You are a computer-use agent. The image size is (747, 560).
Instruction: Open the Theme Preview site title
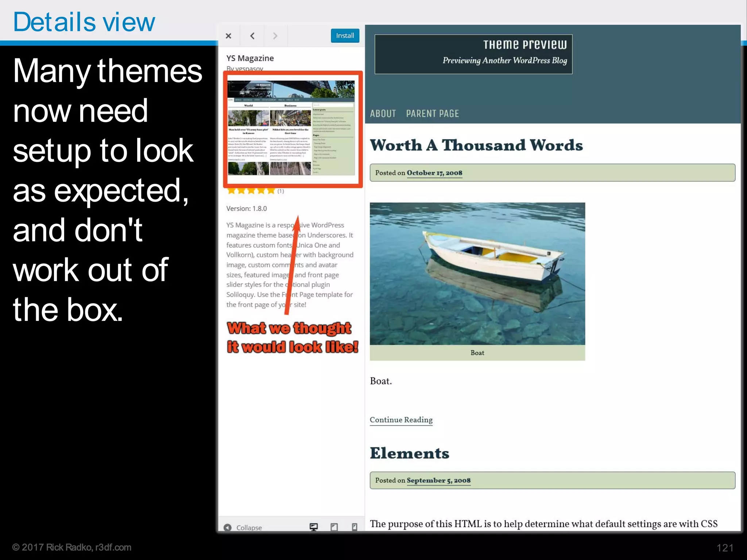coord(525,44)
